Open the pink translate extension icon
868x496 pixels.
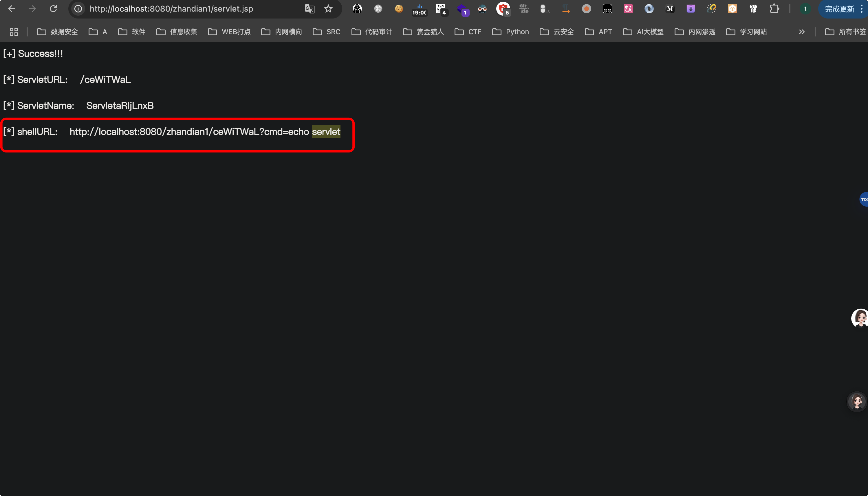628,9
